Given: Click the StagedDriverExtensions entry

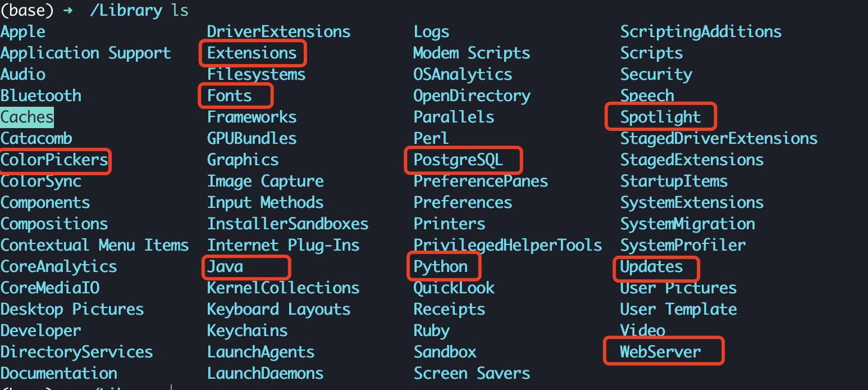Looking at the screenshot, I should pyautogui.click(x=719, y=139).
